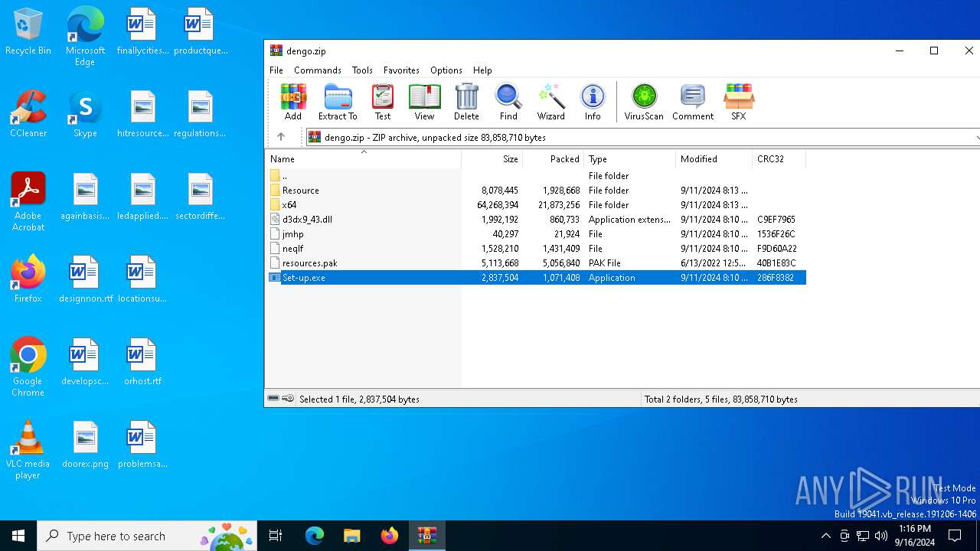980x551 pixels.
Task: Select the finallycities desktop document
Action: 142,31
